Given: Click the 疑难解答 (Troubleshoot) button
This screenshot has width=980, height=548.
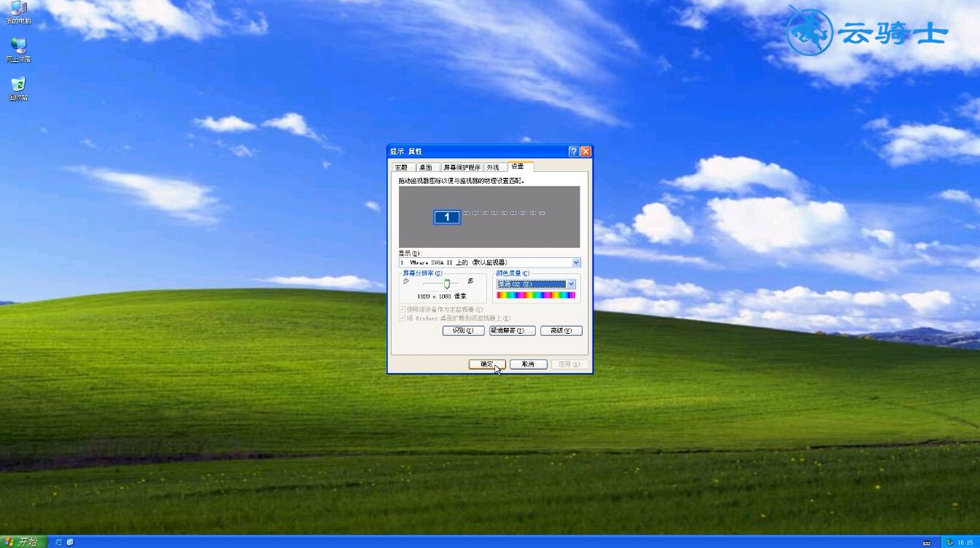Looking at the screenshot, I should [x=512, y=331].
